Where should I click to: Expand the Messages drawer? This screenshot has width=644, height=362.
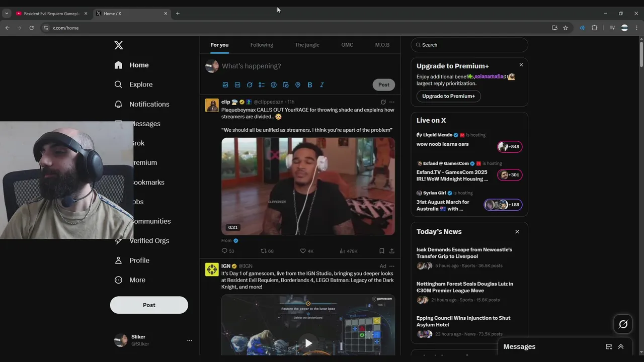pyautogui.click(x=621, y=346)
